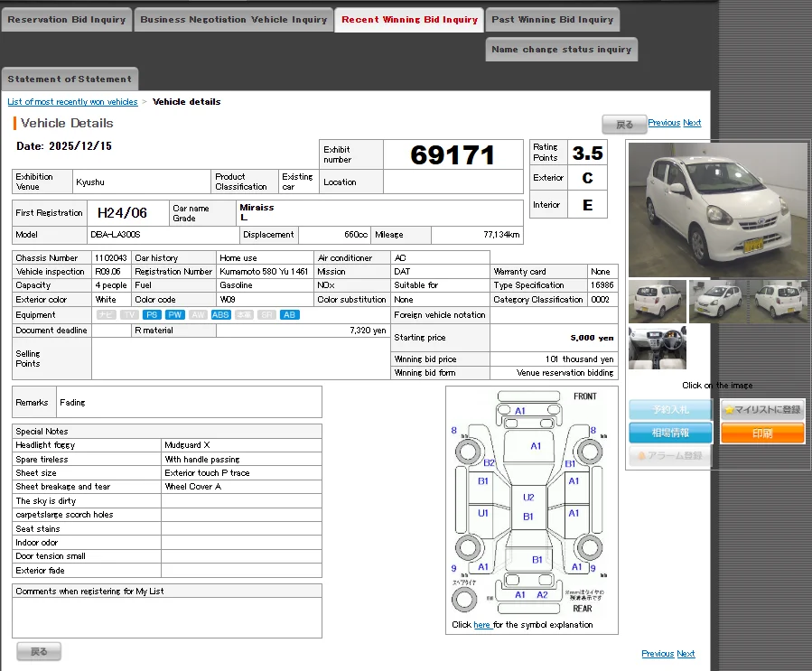The image size is (812, 671).
Task: Go to Previous vehicle via top link
Action: click(x=664, y=123)
